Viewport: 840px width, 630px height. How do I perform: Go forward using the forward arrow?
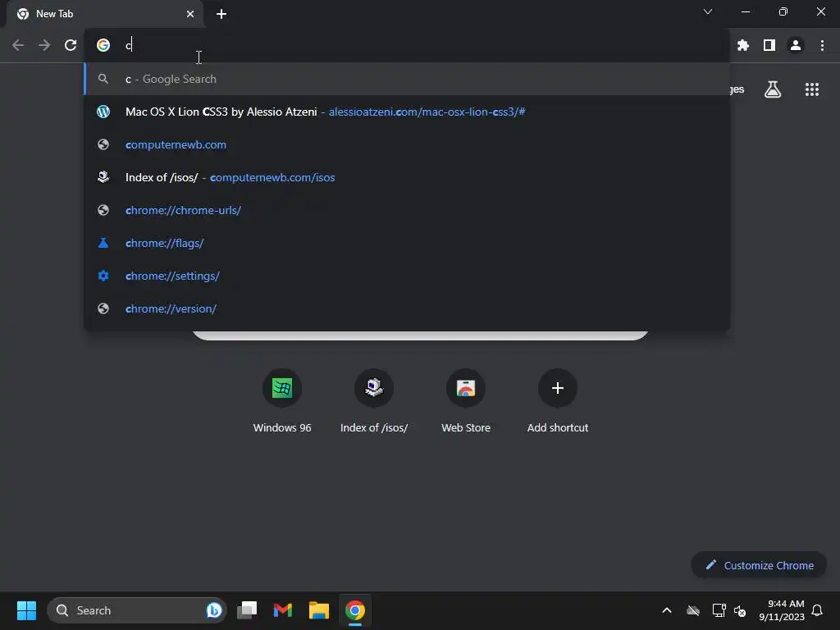(44, 46)
